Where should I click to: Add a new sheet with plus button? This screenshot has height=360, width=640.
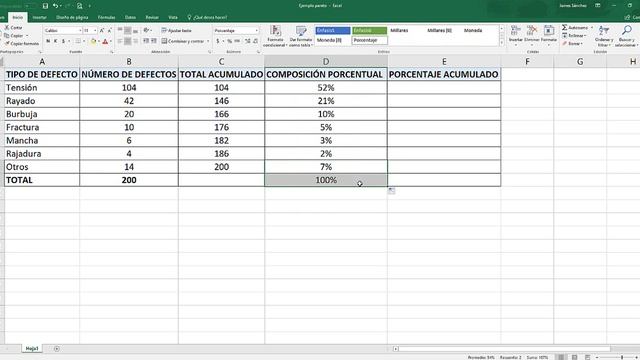pos(57,349)
